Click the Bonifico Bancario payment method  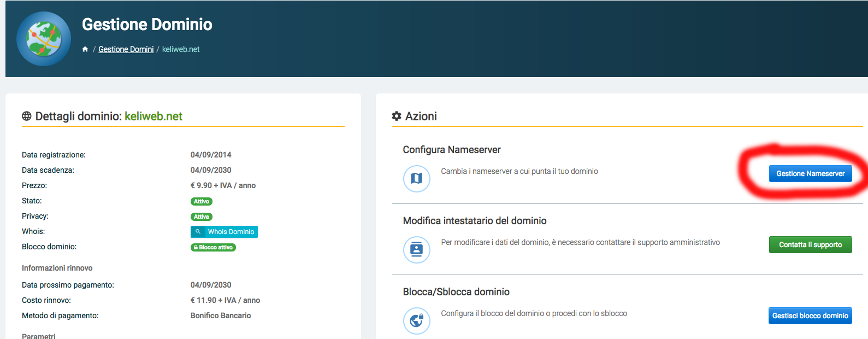(221, 315)
